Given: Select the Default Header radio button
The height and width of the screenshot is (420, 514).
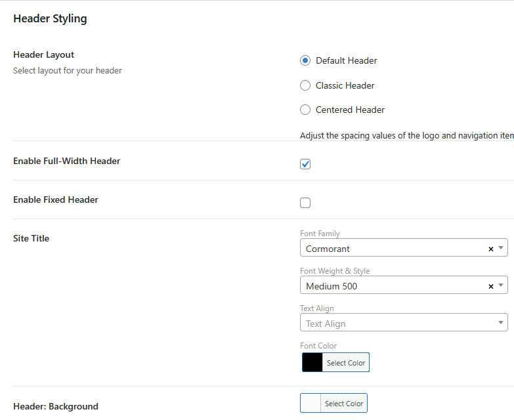Looking at the screenshot, I should (x=305, y=60).
